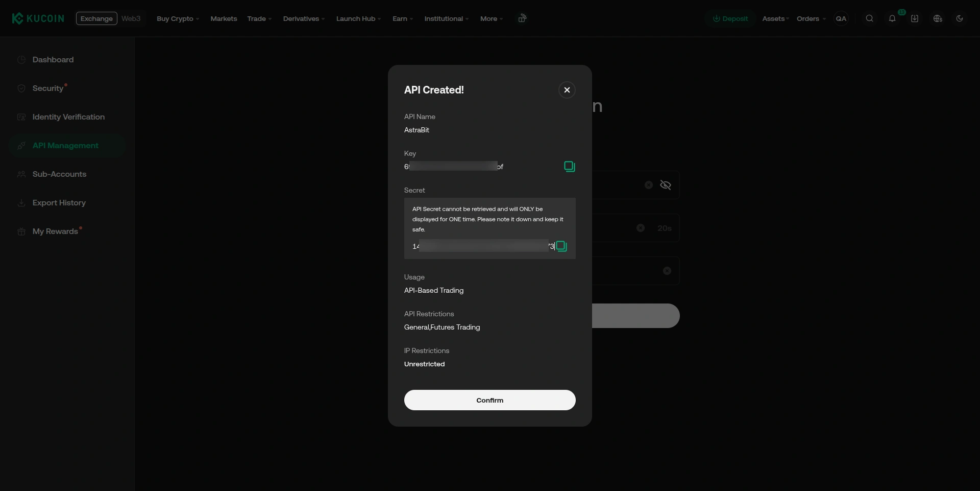Open language and currency globe icon
This screenshot has height=491, width=980.
tap(938, 18)
